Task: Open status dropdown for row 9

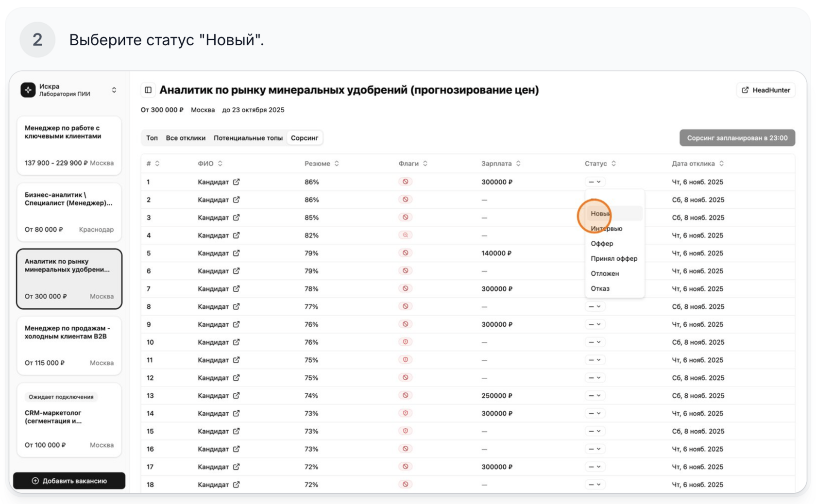Action: (595, 324)
